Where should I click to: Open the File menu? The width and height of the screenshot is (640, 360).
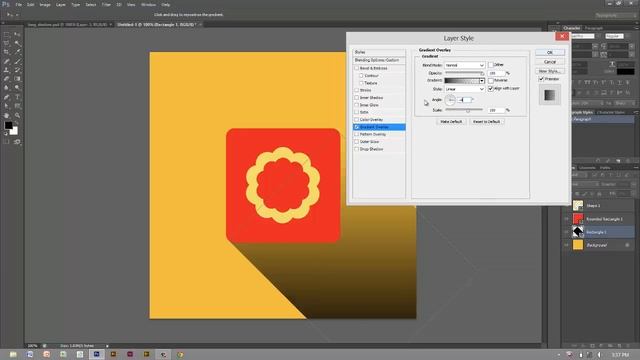click(x=18, y=4)
